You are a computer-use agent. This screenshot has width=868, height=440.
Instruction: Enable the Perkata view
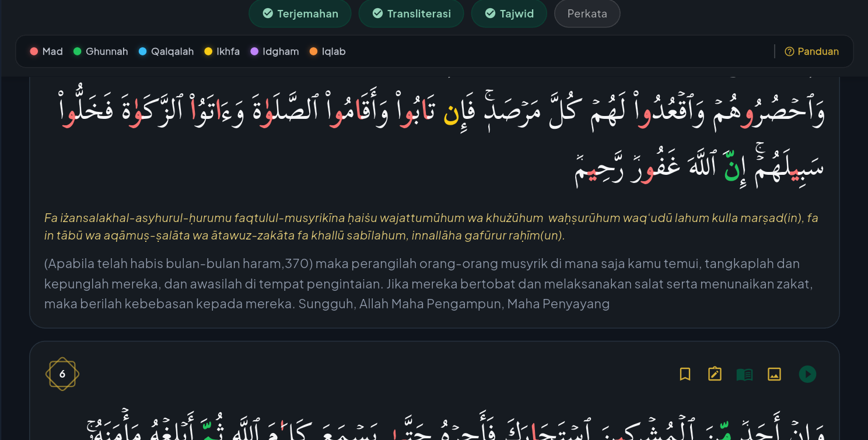[587, 13]
